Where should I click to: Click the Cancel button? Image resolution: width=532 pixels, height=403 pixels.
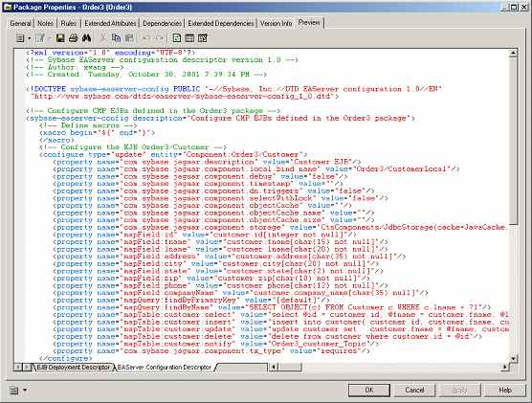(414, 391)
